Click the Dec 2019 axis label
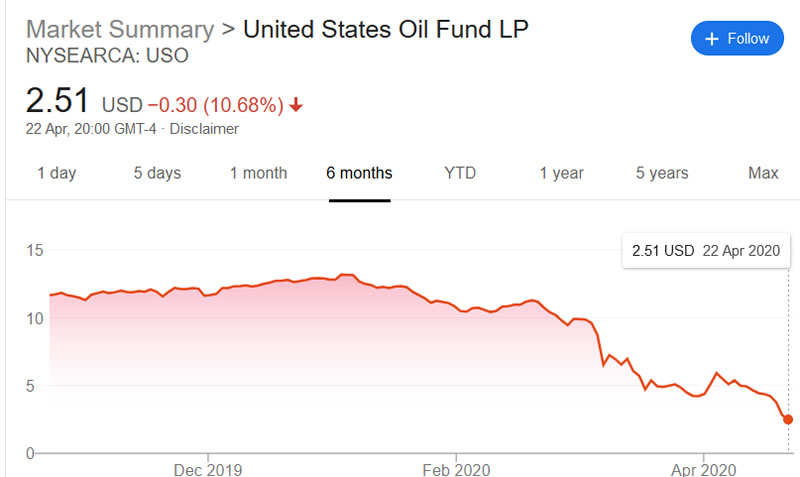The image size is (800, 477). 208,469
